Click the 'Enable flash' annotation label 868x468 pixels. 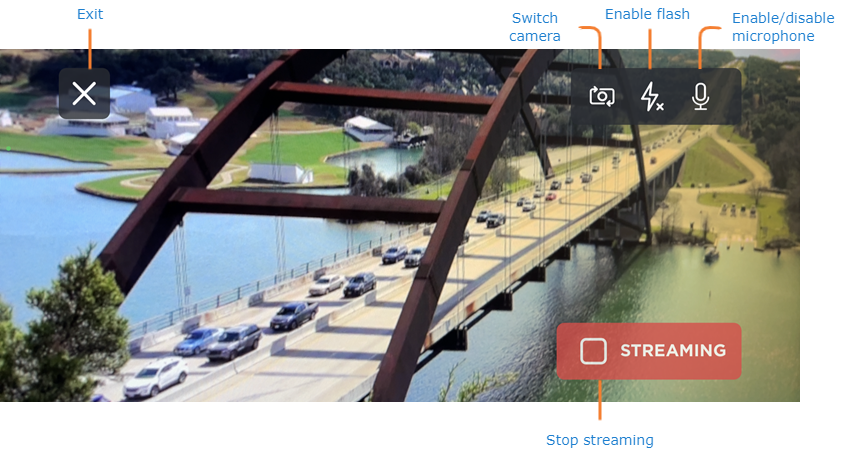click(x=647, y=14)
